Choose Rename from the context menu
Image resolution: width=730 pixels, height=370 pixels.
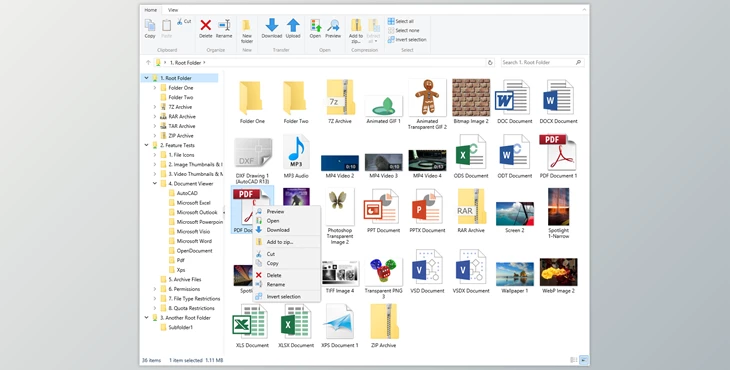coord(287,284)
